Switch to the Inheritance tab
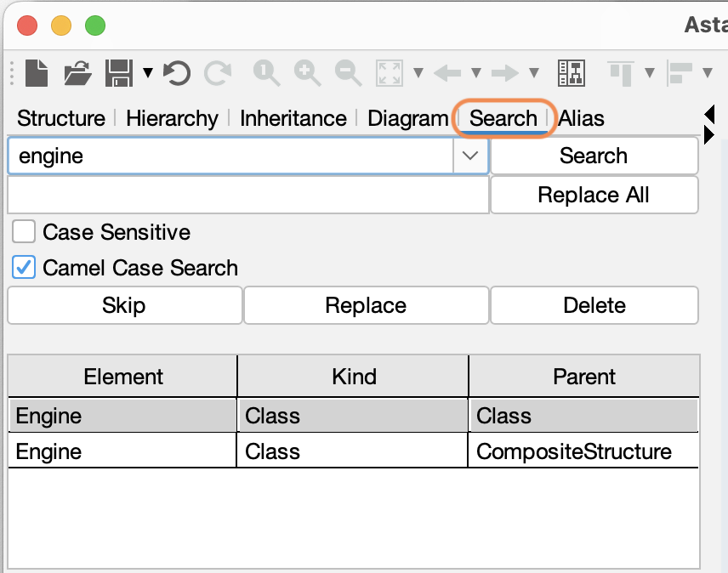The height and width of the screenshot is (573, 728). pos(293,118)
